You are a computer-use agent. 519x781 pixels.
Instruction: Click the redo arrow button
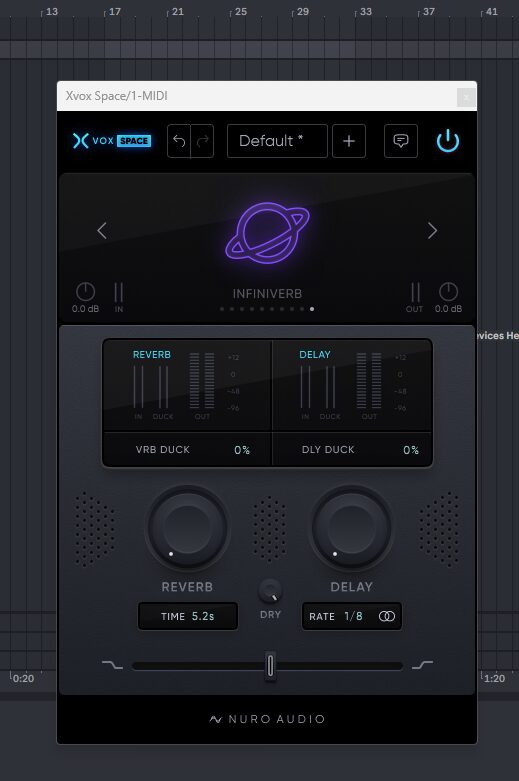pyautogui.click(x=202, y=141)
